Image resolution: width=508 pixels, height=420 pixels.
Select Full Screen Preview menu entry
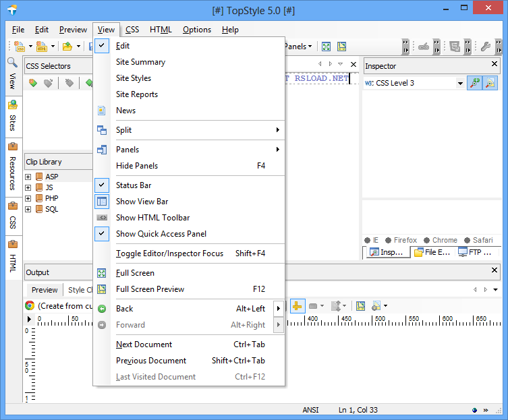click(x=189, y=289)
